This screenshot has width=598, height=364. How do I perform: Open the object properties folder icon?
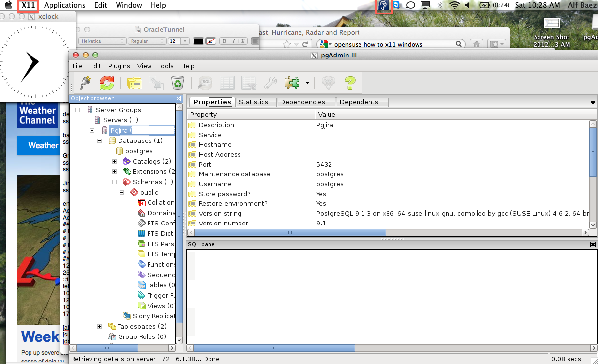135,83
